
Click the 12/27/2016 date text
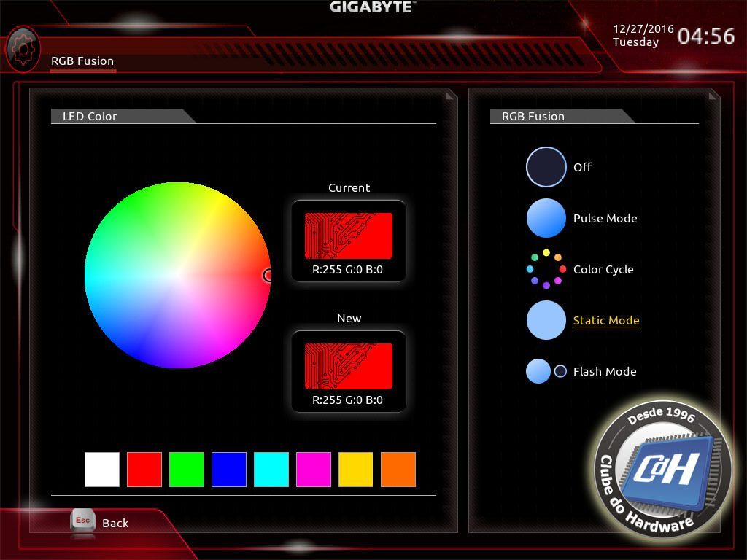click(x=643, y=29)
